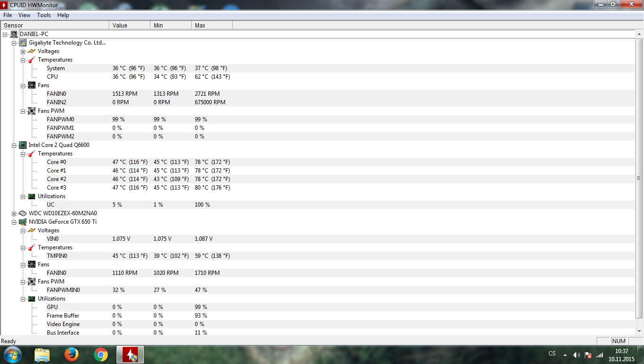This screenshot has width=644, height=364.
Task: Click the 80 °C (176 °F) max temperature
Action: tap(212, 188)
